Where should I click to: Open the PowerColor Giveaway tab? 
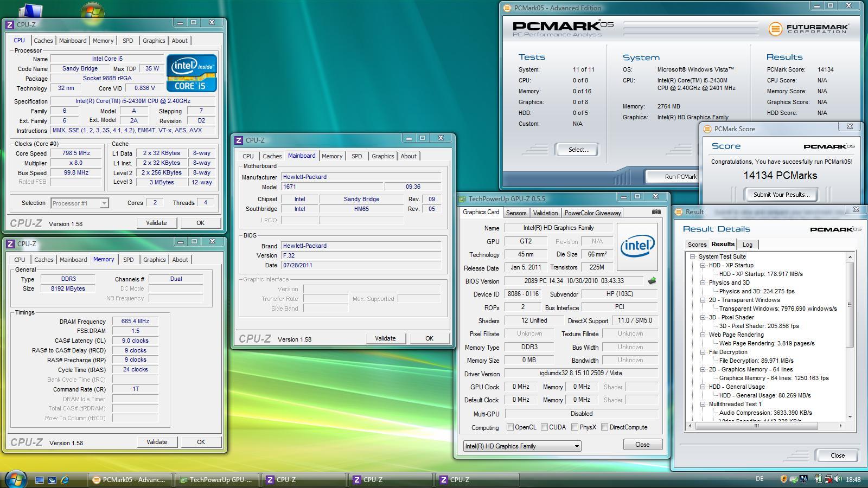pyautogui.click(x=592, y=213)
